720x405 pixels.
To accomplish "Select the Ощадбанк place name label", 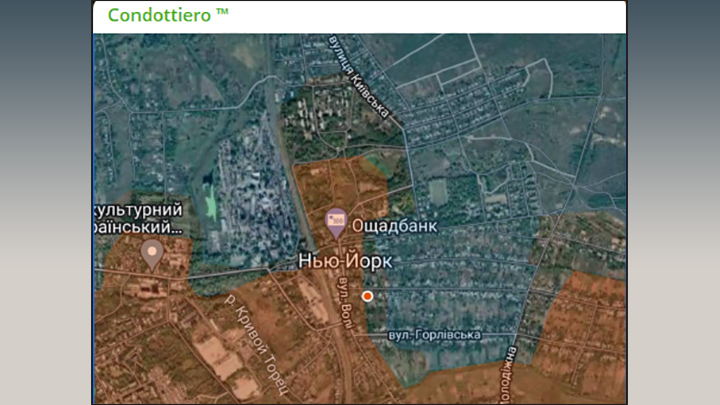I will [x=394, y=226].
